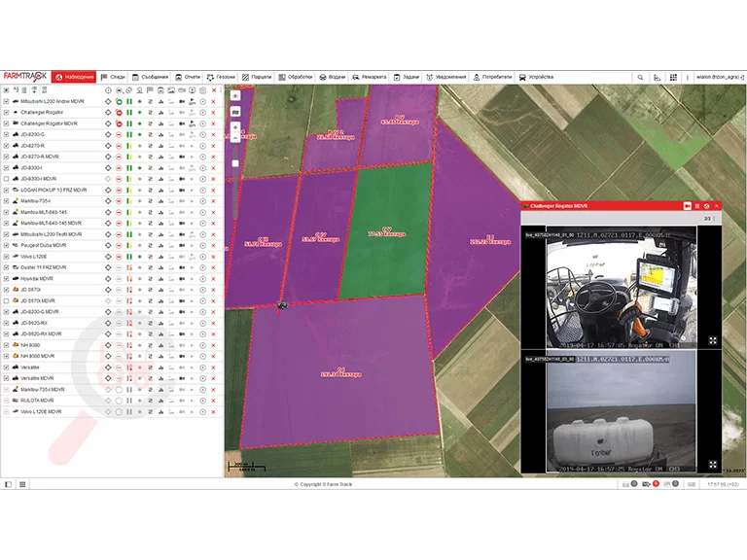Switch to the Следи tracks tab

pyautogui.click(x=113, y=77)
